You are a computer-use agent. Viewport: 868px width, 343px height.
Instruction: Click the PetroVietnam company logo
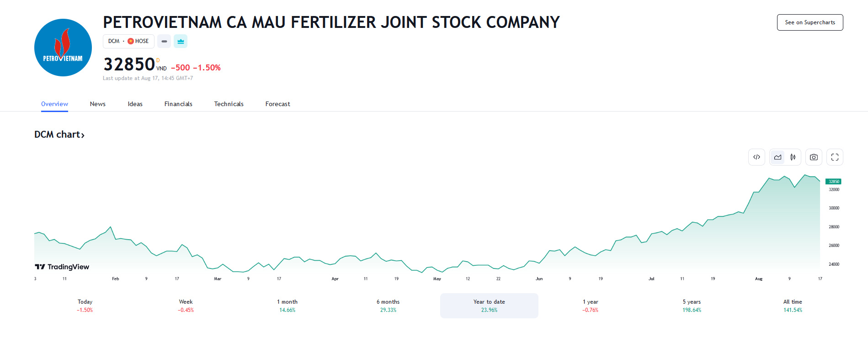pyautogui.click(x=63, y=48)
